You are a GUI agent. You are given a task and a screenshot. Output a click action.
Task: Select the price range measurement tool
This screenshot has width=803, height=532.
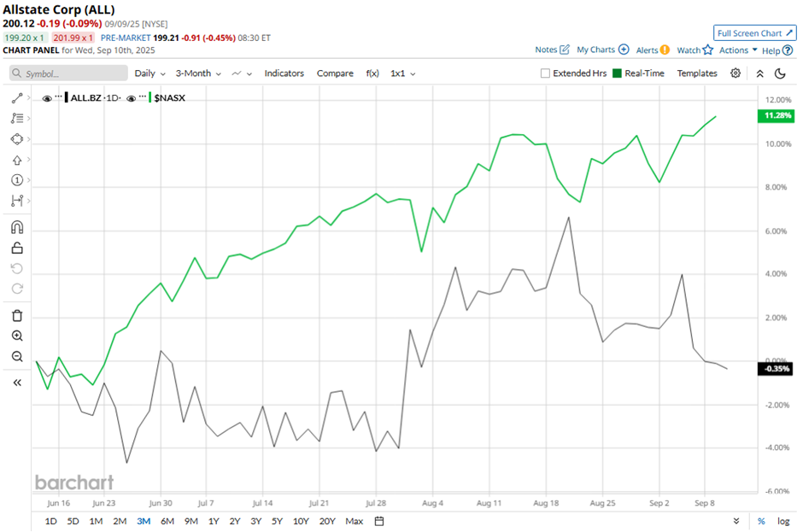click(x=17, y=201)
